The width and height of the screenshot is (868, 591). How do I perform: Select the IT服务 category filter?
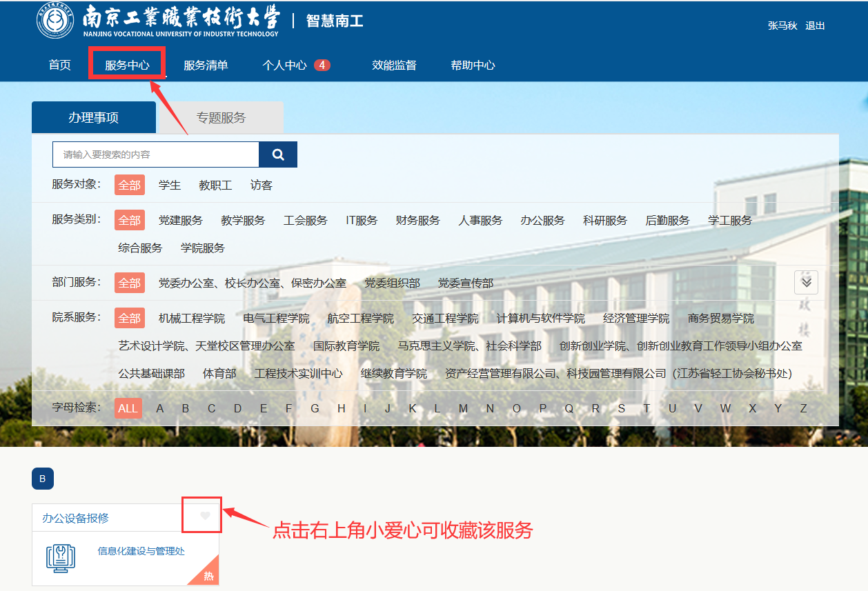[362, 220]
